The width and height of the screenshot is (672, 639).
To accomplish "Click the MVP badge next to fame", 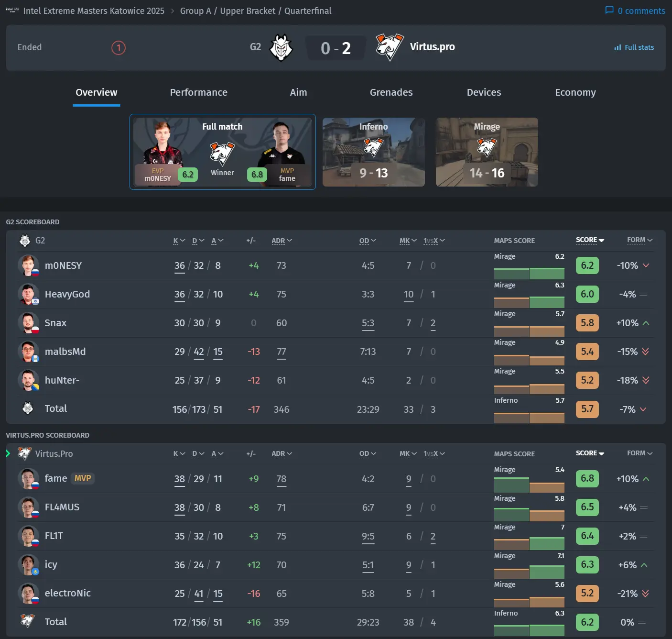I will (x=83, y=478).
